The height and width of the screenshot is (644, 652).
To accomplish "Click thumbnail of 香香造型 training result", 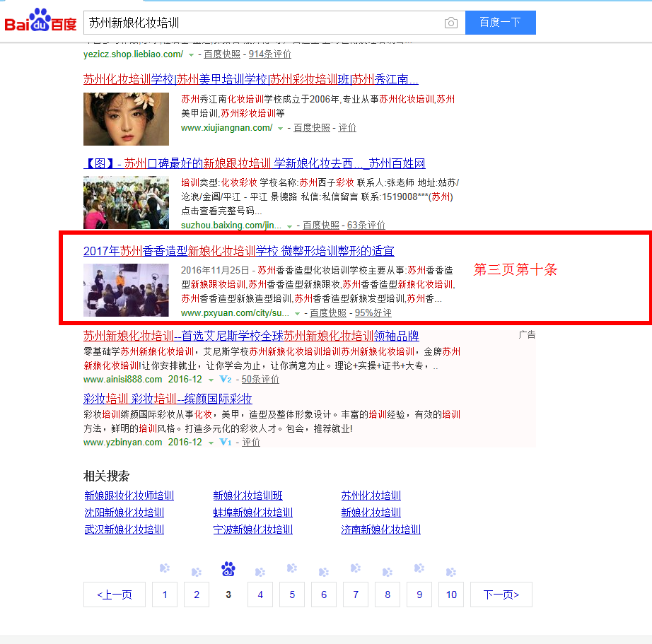I will 126,291.
